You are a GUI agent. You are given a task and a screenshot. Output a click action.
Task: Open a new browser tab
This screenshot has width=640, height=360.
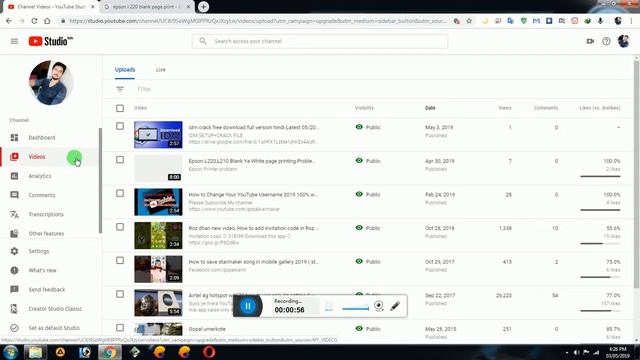tap(203, 7)
